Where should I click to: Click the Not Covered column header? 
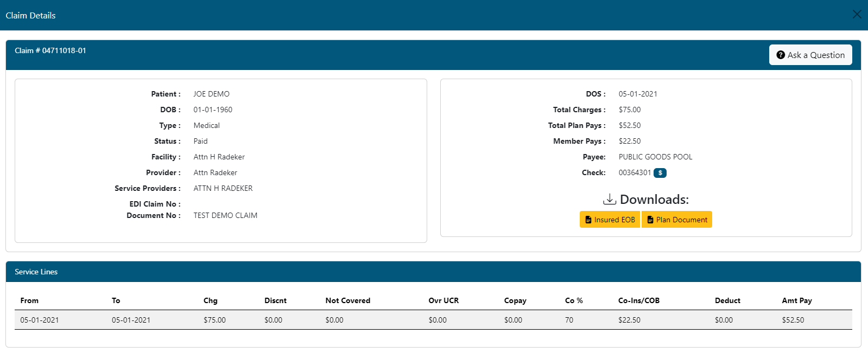348,300
